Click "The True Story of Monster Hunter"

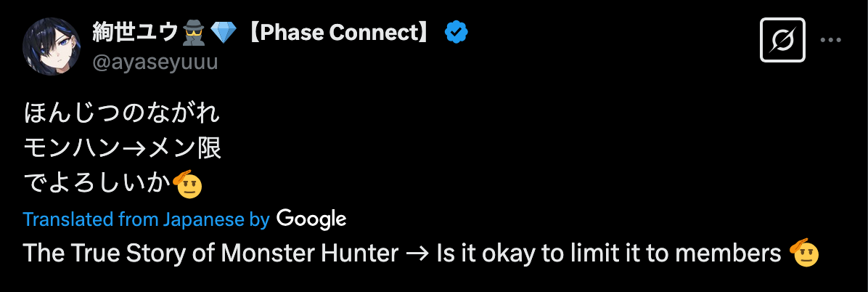(211, 254)
